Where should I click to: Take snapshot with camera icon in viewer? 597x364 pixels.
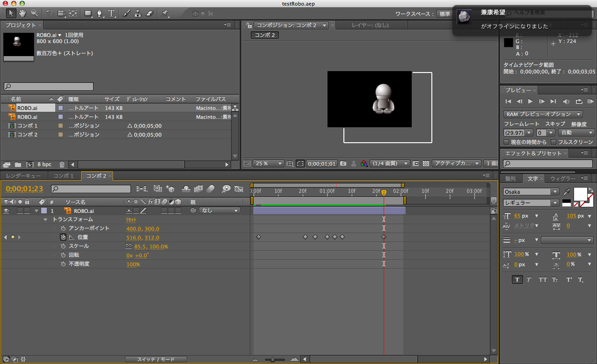click(343, 164)
